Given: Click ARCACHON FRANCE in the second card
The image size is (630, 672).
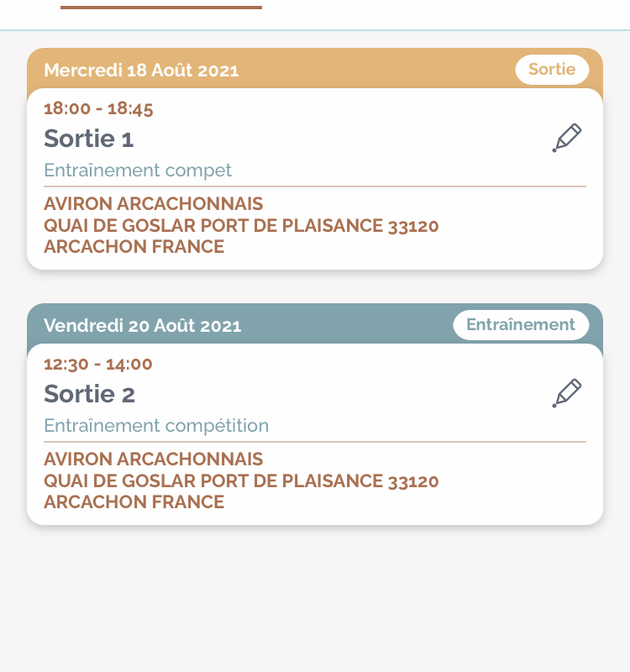Looking at the screenshot, I should [x=134, y=502].
